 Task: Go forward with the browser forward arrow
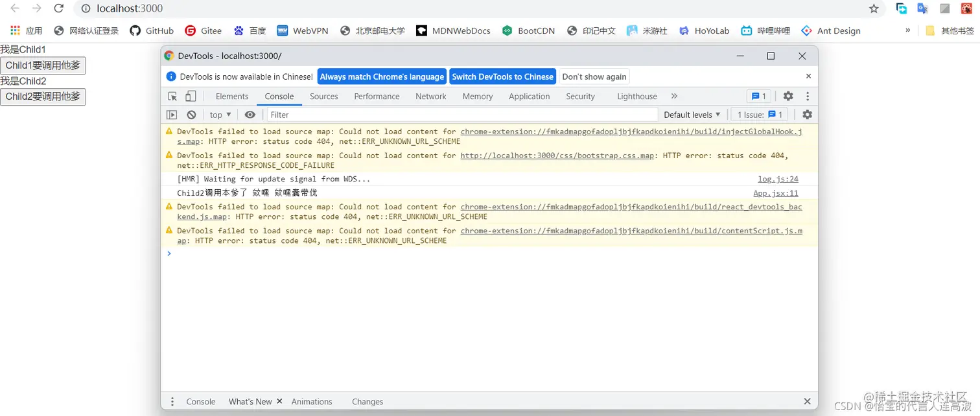point(37,8)
